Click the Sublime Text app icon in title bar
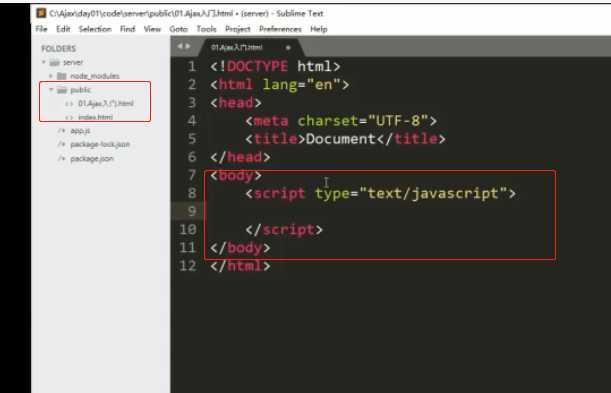 (41, 13)
